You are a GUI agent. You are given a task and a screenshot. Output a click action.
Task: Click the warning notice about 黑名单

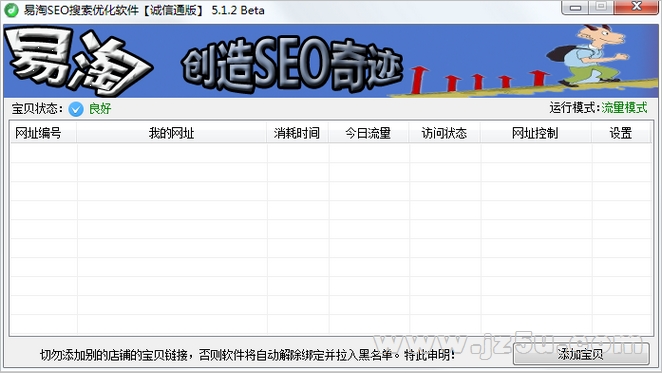coord(247,355)
